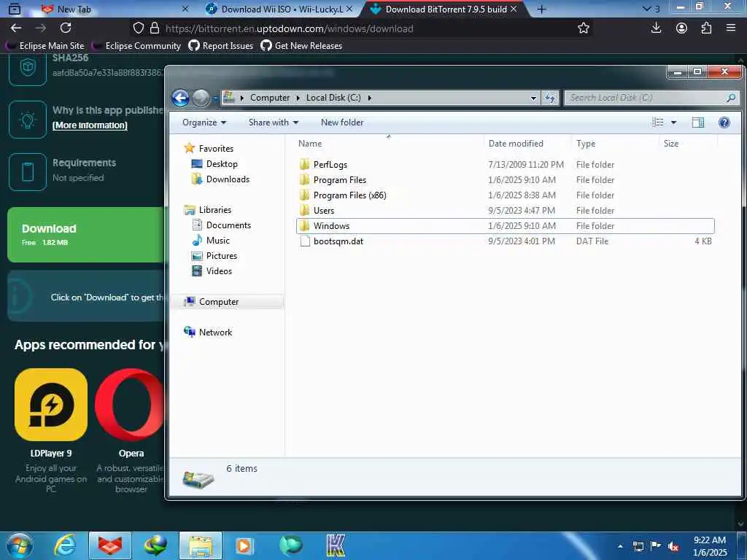Sort by the Size column header

[x=671, y=144]
